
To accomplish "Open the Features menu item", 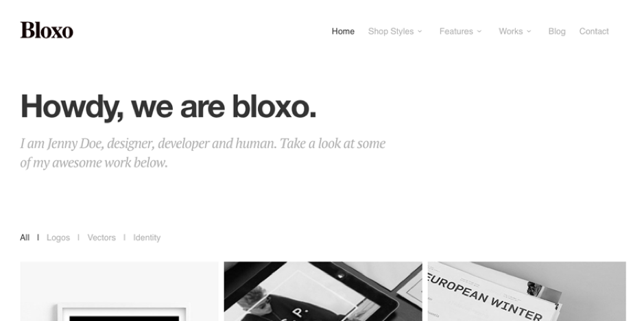I will click(x=456, y=32).
